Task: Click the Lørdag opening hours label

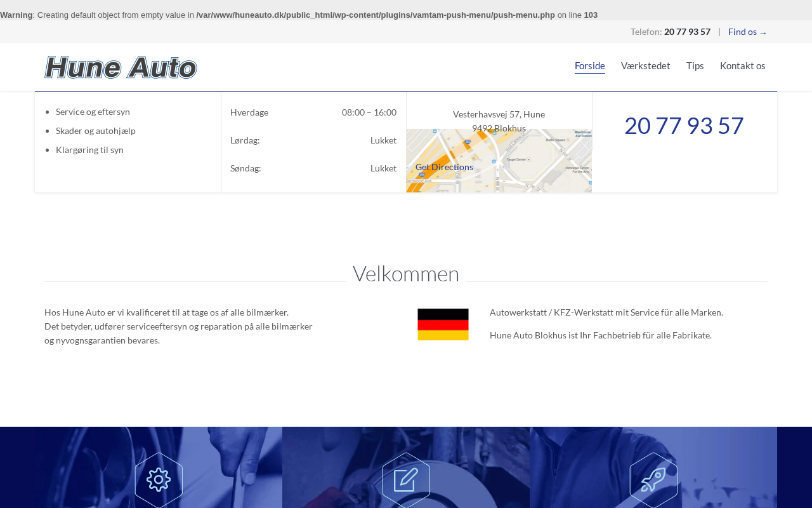Action: 245,140
